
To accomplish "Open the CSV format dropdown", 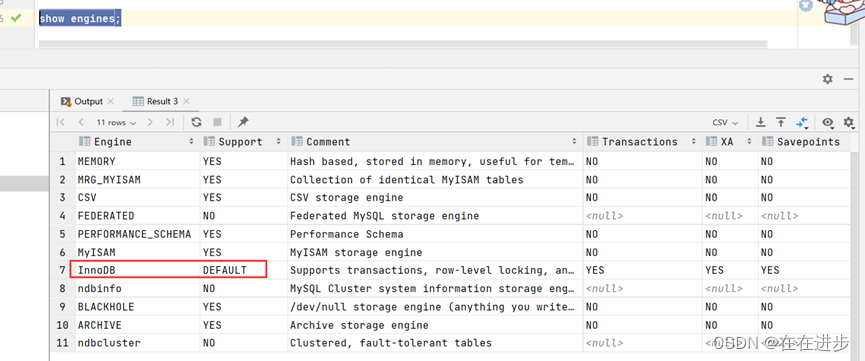I will click(725, 123).
